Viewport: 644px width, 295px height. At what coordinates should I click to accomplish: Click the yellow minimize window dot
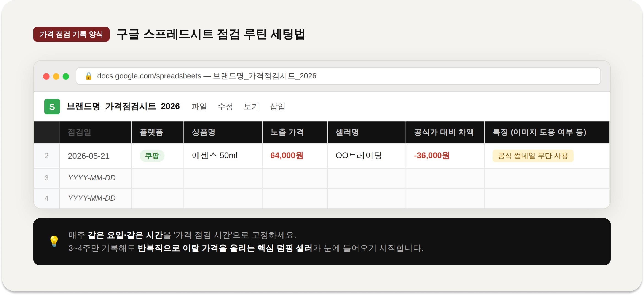pos(56,76)
